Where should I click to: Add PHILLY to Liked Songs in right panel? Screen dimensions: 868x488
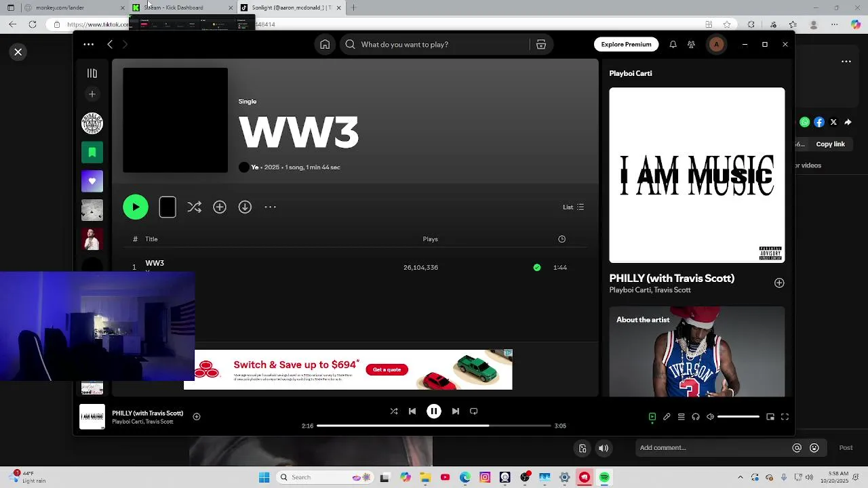coord(779,283)
